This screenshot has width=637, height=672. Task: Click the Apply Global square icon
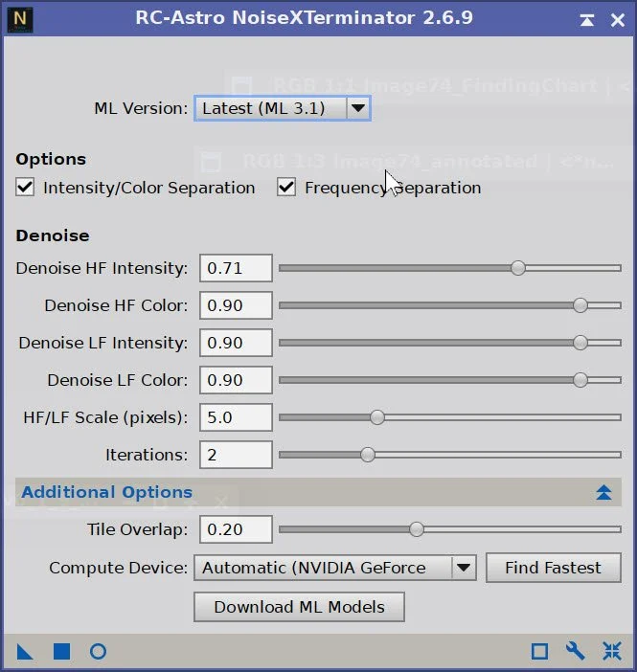[61, 652]
